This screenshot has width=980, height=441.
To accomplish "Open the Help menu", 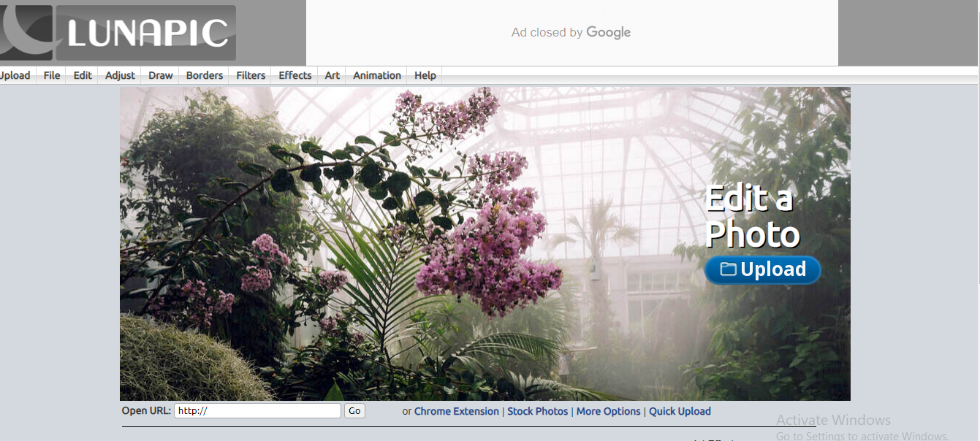I will [425, 75].
